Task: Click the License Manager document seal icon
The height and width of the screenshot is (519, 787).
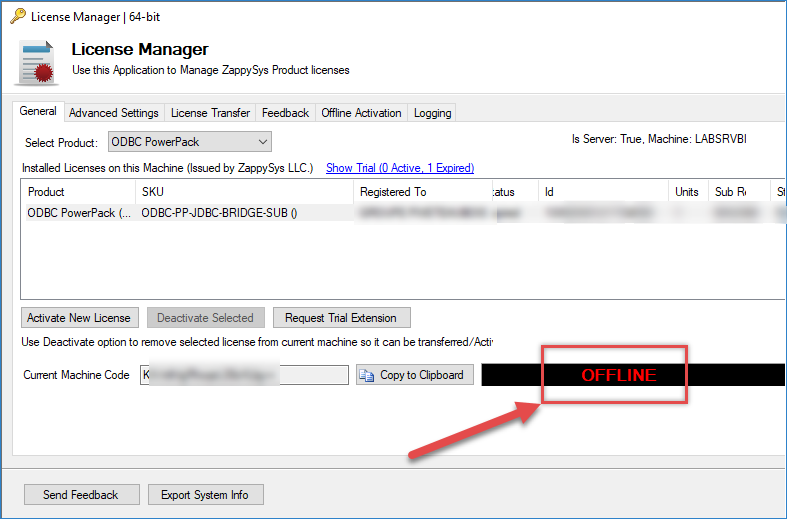Action: coord(37,63)
